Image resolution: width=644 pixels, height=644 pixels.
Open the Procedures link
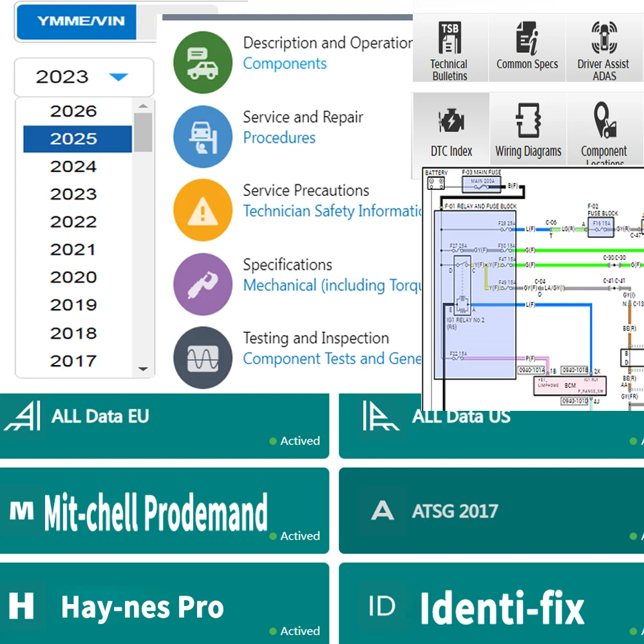coord(279,138)
